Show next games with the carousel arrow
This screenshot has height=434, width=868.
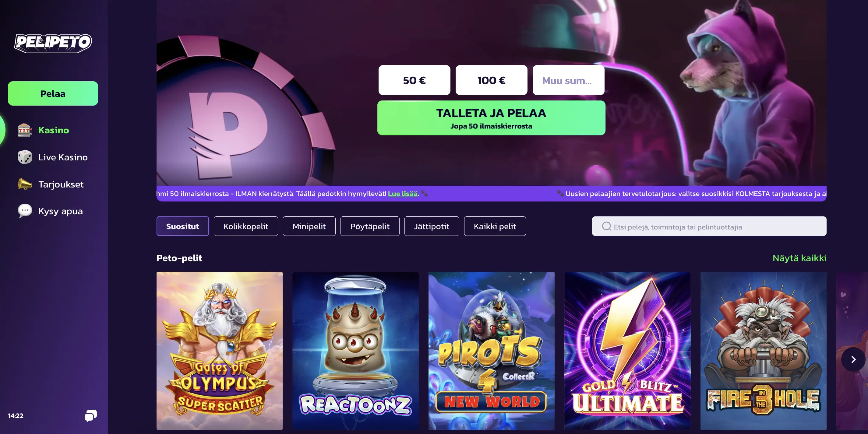coord(853,360)
